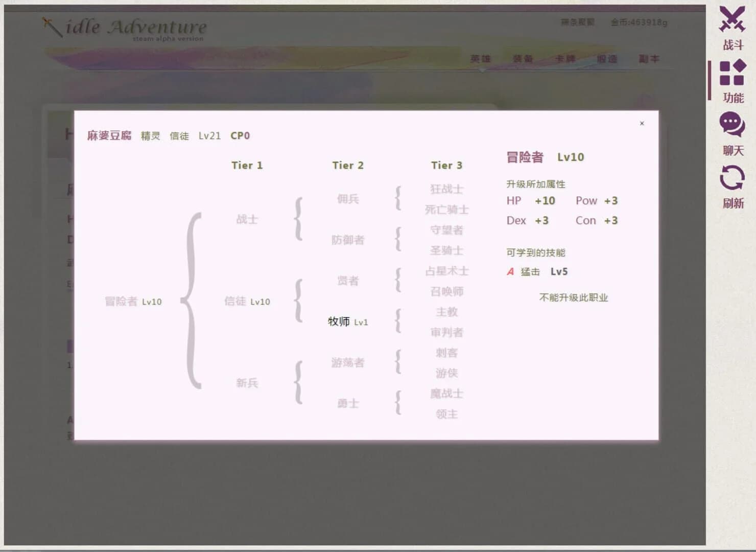Image resolution: width=756 pixels, height=552 pixels.
Task: Open the 功能 functions panel icon
Action: click(733, 77)
